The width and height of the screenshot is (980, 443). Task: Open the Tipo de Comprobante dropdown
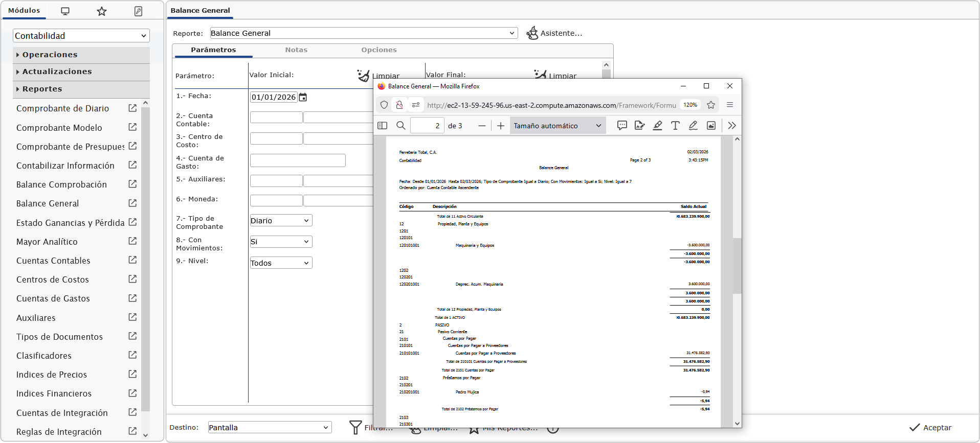point(281,221)
